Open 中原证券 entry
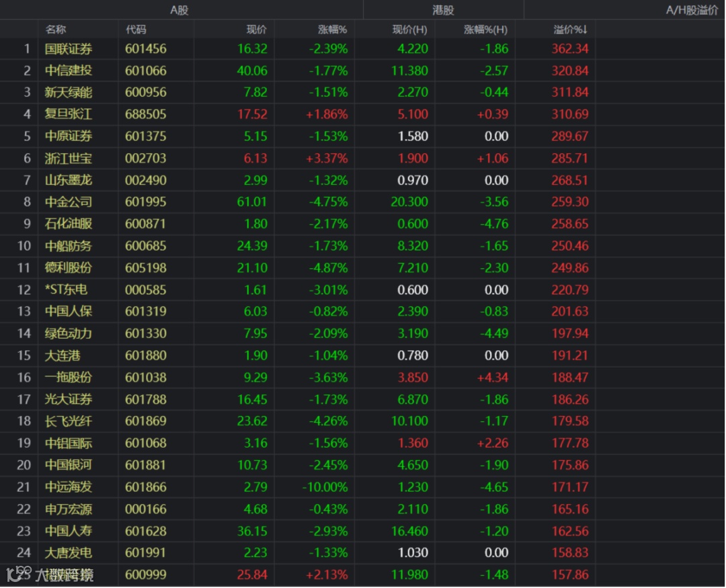The width and height of the screenshot is (726, 588). coord(68,136)
